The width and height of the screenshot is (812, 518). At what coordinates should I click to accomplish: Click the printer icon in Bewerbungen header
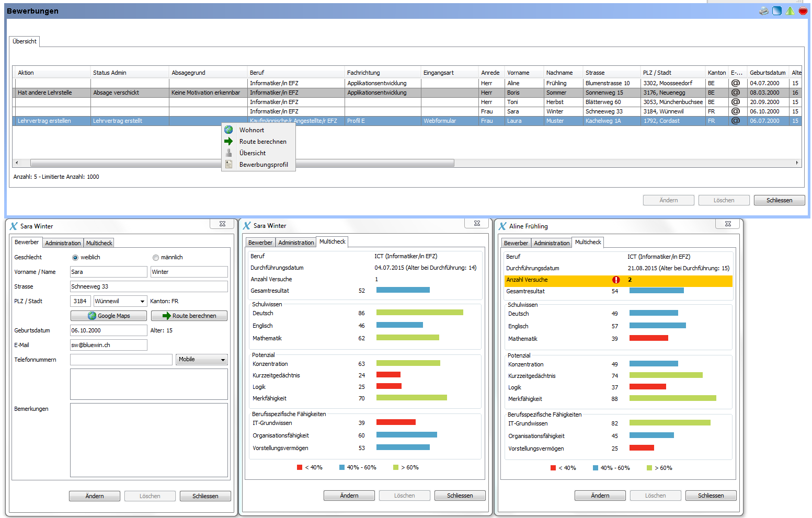pos(764,11)
